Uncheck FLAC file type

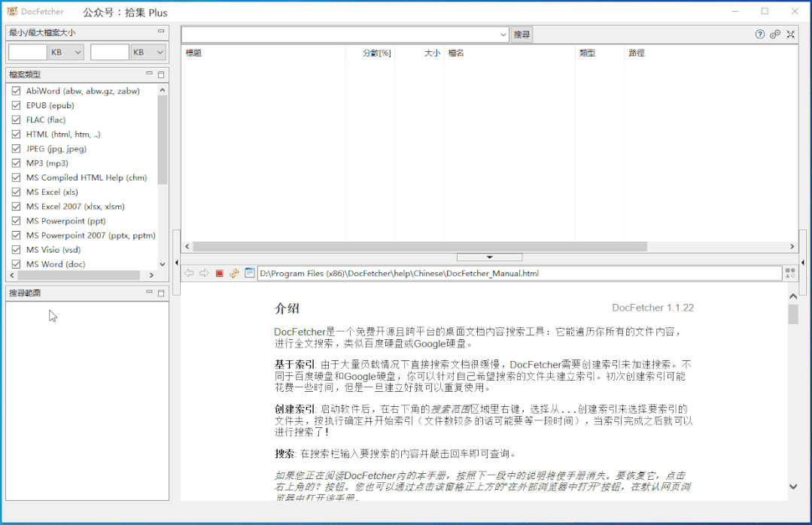[16, 120]
